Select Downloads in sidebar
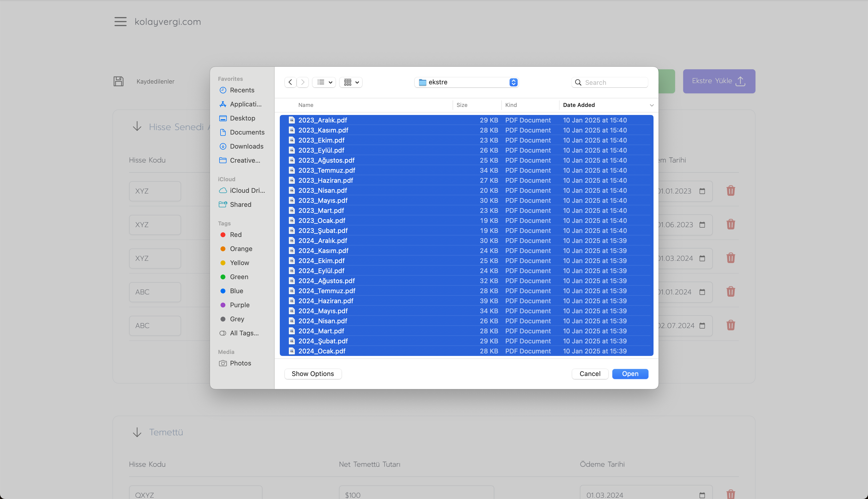Viewport: 868px width, 499px height. click(242, 146)
